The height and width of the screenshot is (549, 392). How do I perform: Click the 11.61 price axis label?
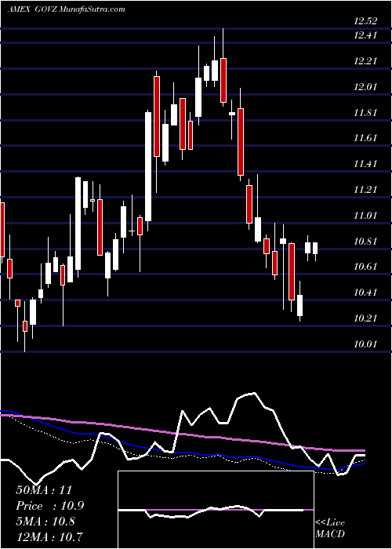click(x=365, y=138)
